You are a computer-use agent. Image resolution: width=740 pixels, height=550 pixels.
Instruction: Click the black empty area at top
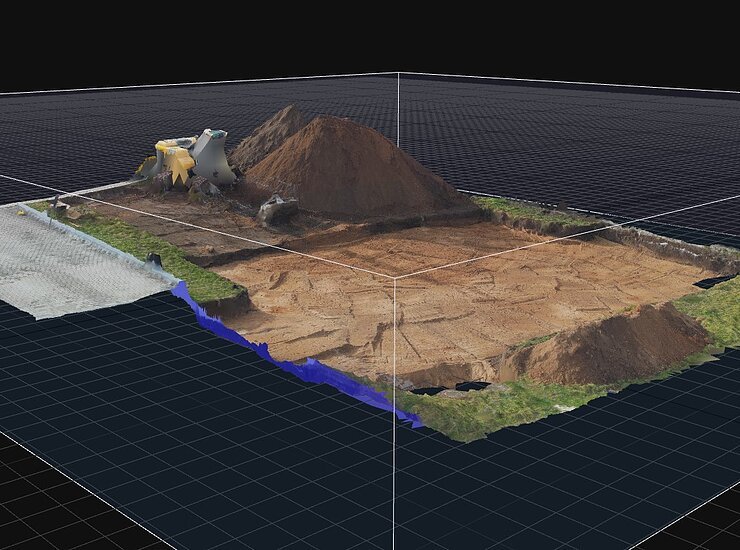click(370, 35)
